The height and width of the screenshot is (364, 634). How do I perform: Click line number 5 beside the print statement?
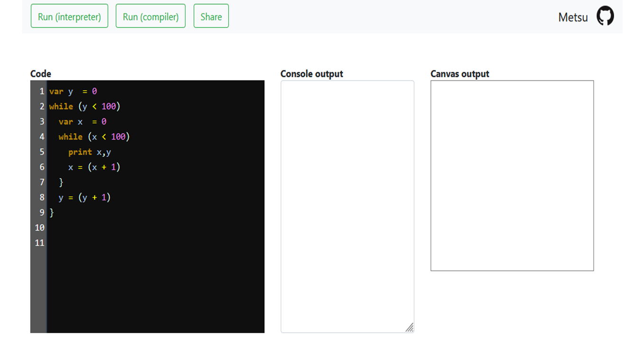[x=41, y=152]
